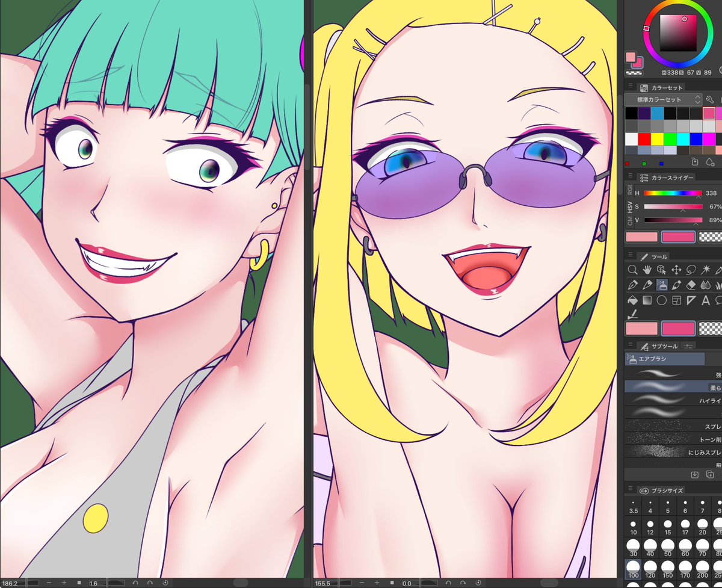Choose the ハイライト airbrush stroke
Viewport: 722px width, 588px height.
(673, 400)
